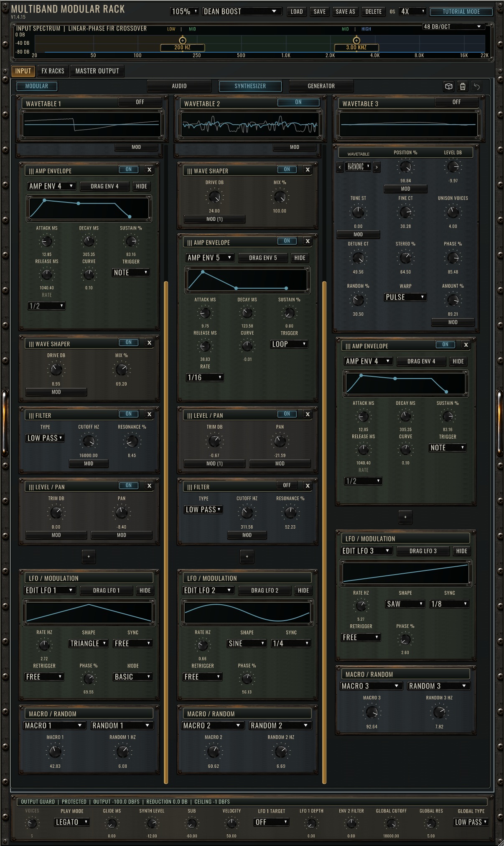This screenshot has height=846, width=504.
Task: Switch to the FX RACKS tab
Action: click(x=53, y=71)
